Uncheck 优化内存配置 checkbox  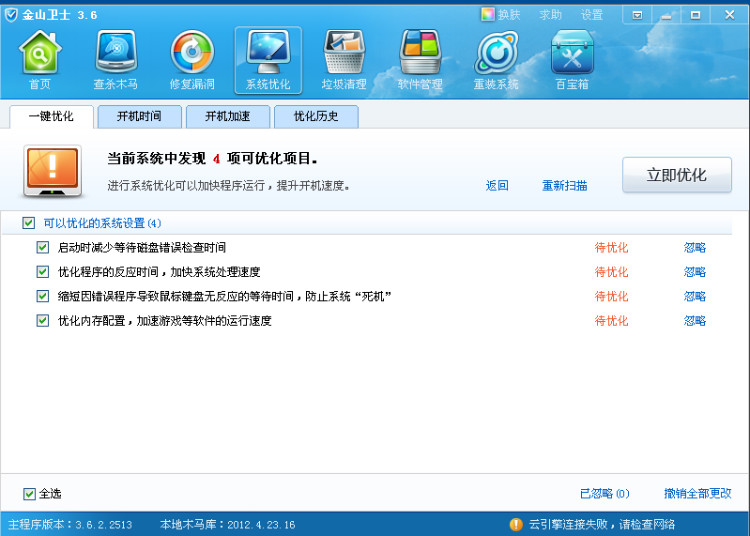click(x=43, y=320)
